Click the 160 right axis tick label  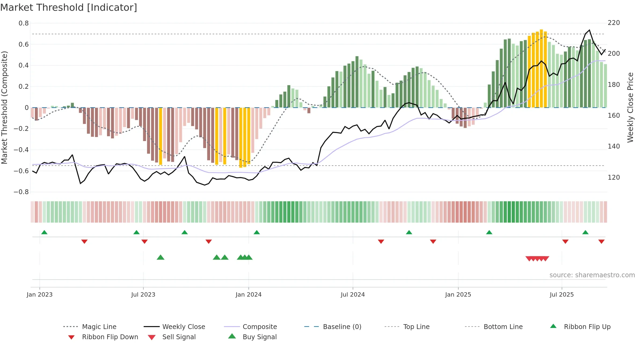coord(614,116)
